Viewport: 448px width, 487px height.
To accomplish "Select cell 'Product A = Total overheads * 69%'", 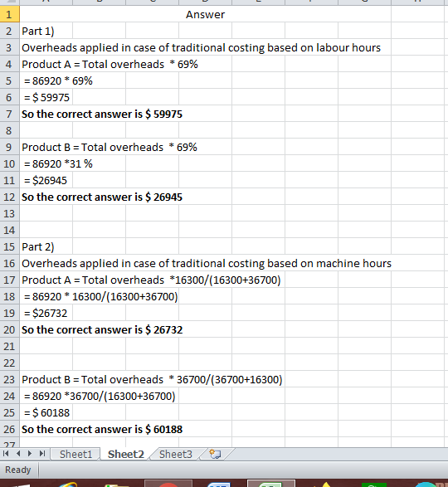I will tap(110, 64).
